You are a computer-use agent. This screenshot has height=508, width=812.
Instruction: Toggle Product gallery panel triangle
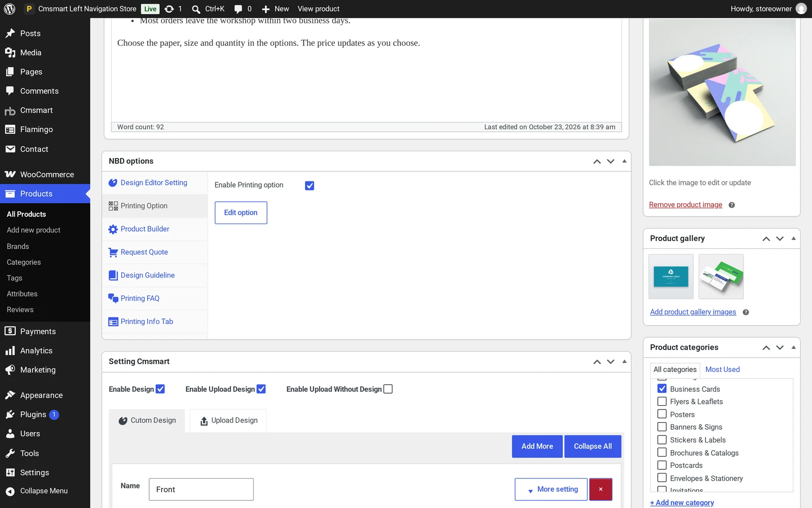pos(793,238)
